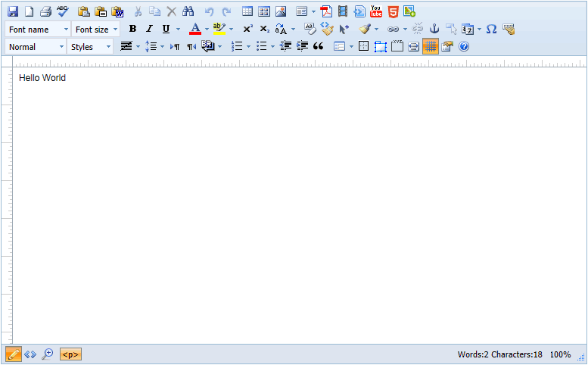Screen dimensions: 588x365
Task: Open Find and Replace binoculars
Action: [188, 11]
